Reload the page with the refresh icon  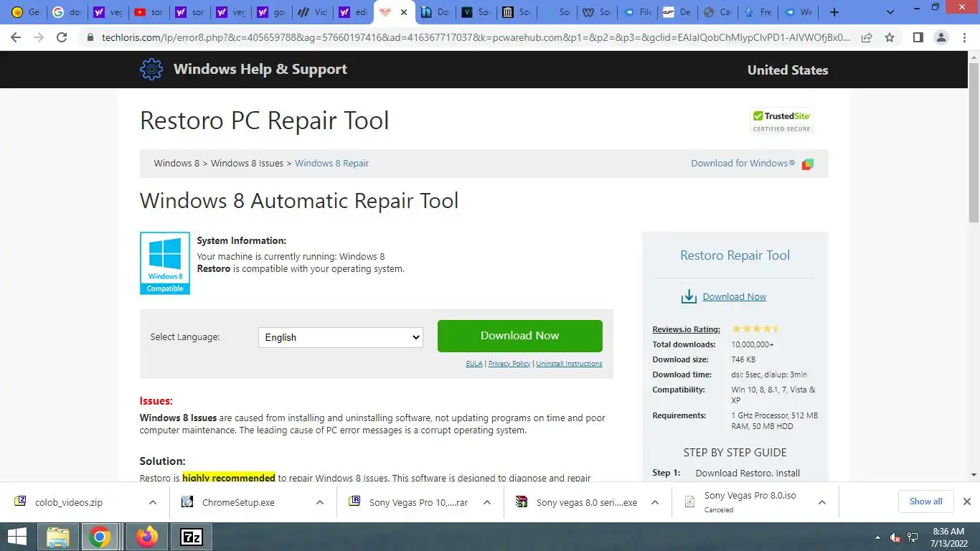click(x=62, y=37)
